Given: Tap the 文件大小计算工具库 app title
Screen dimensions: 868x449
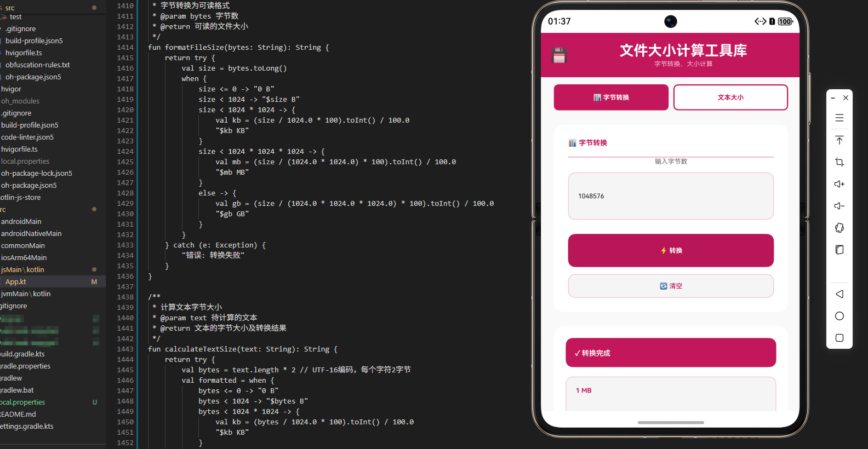Looking at the screenshot, I should click(x=683, y=50).
